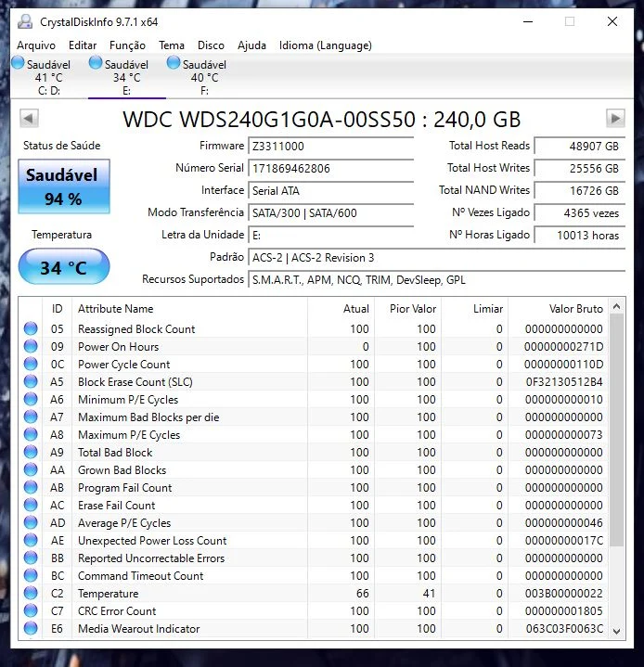Go to previous disk with left arrow
The image size is (644, 667).
click(x=29, y=118)
